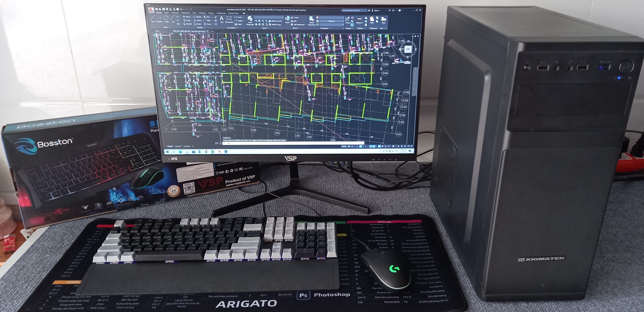Open the ByLayer linetype dropdown
644x312 pixels.
[332, 21]
